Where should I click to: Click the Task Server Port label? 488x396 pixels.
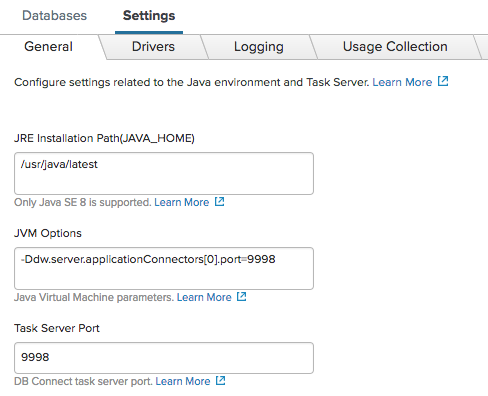pyautogui.click(x=57, y=328)
